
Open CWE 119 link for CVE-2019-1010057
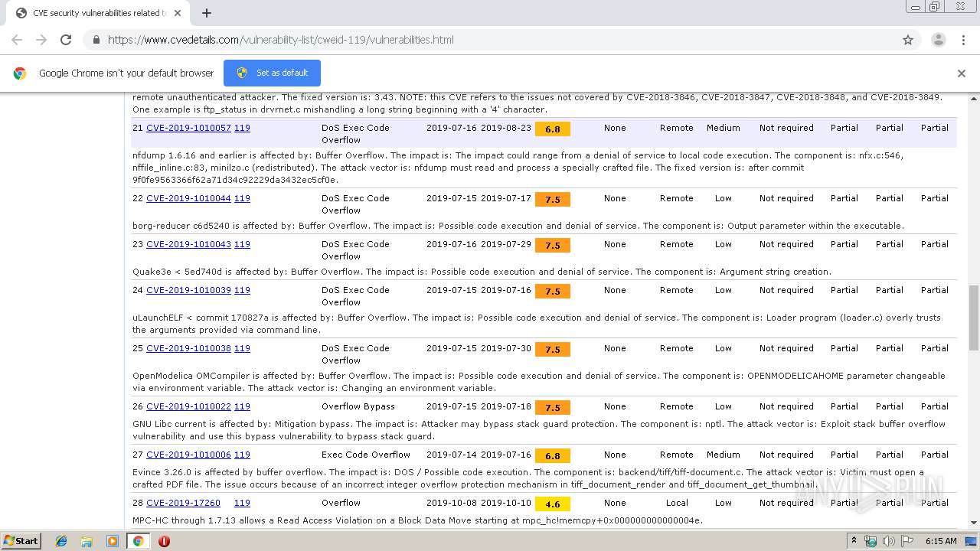coord(242,128)
